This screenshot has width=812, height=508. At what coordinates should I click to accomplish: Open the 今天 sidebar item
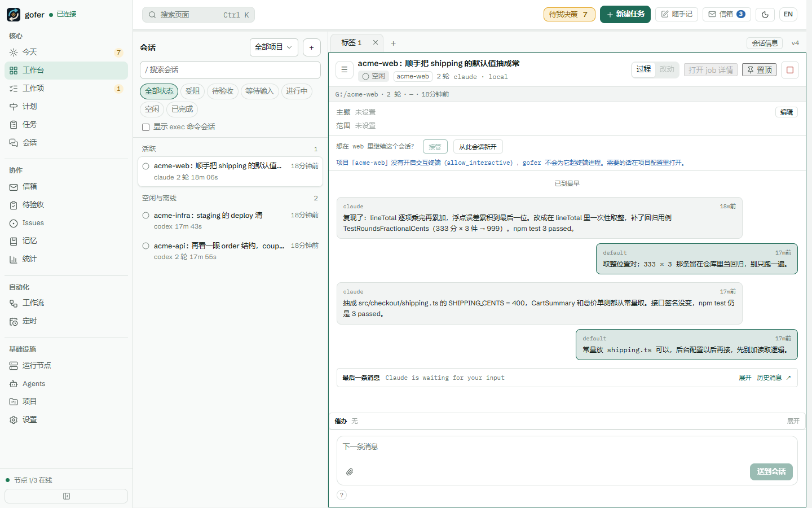(x=66, y=52)
